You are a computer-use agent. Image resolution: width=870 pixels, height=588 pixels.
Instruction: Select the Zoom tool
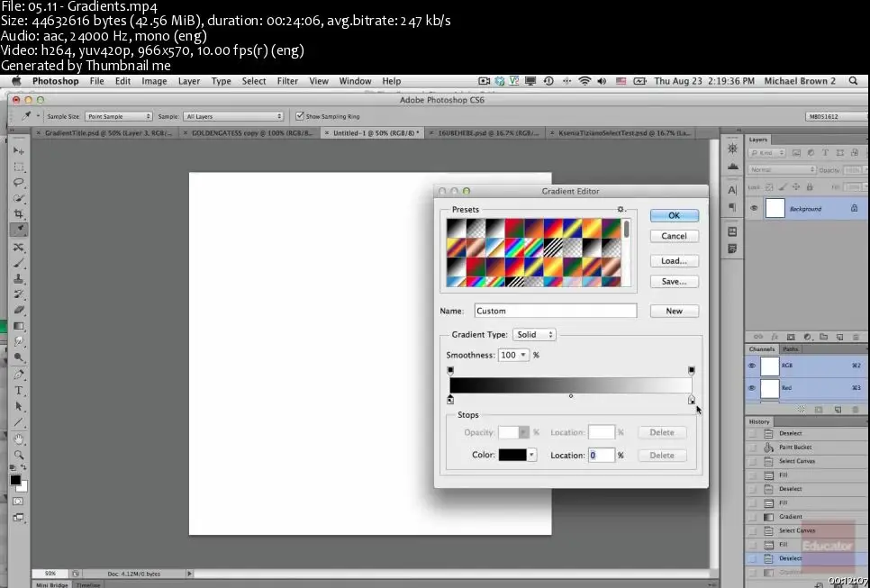[18, 455]
